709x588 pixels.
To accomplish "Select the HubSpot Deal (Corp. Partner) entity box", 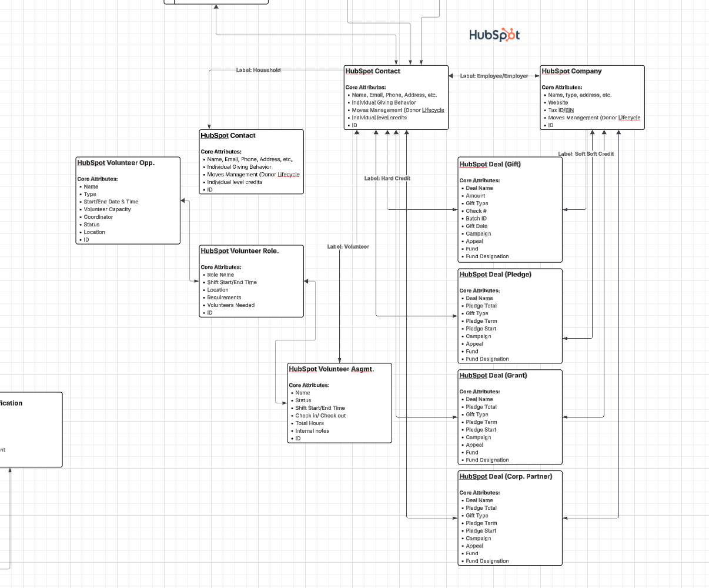I will (x=509, y=517).
